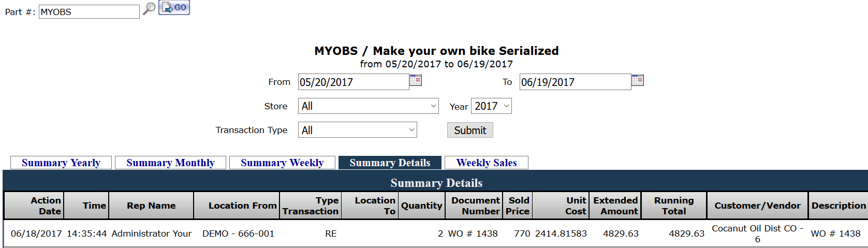Click the Summary Details tab
Viewport: 868px width, 248px height.
pos(390,163)
